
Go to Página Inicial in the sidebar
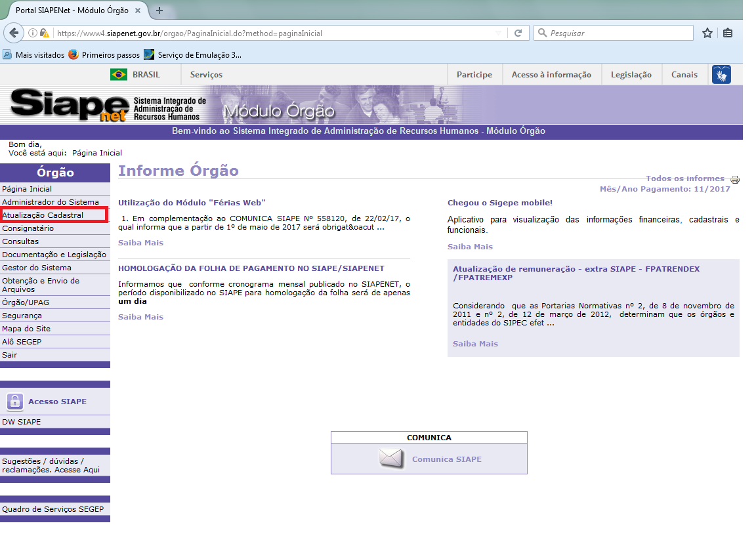click(x=55, y=189)
